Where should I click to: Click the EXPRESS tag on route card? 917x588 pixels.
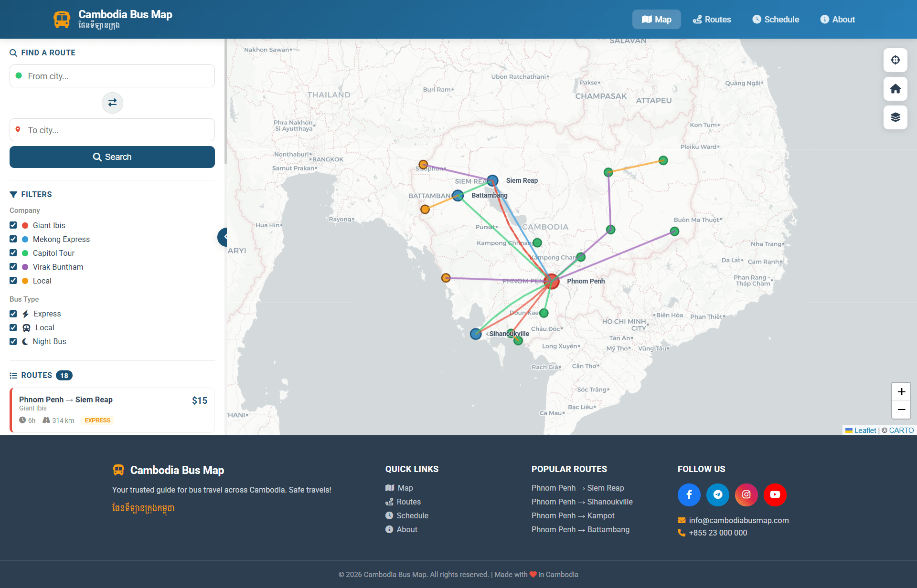[97, 420]
